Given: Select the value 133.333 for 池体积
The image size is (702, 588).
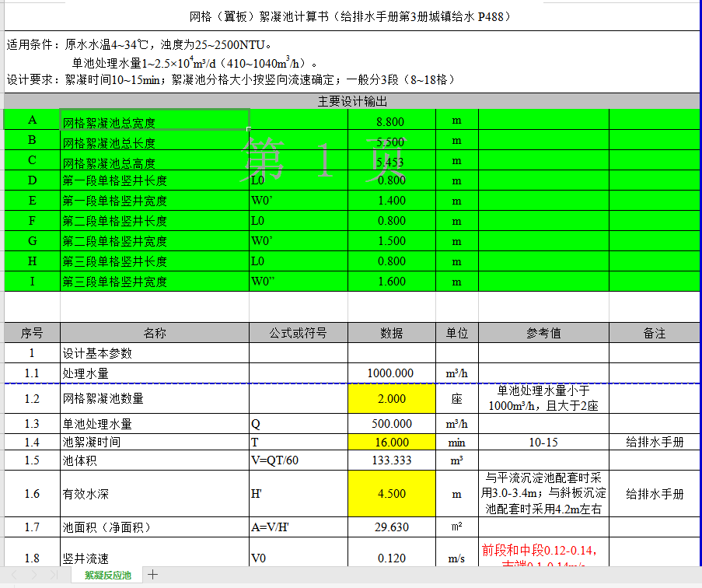Looking at the screenshot, I should (x=391, y=460).
